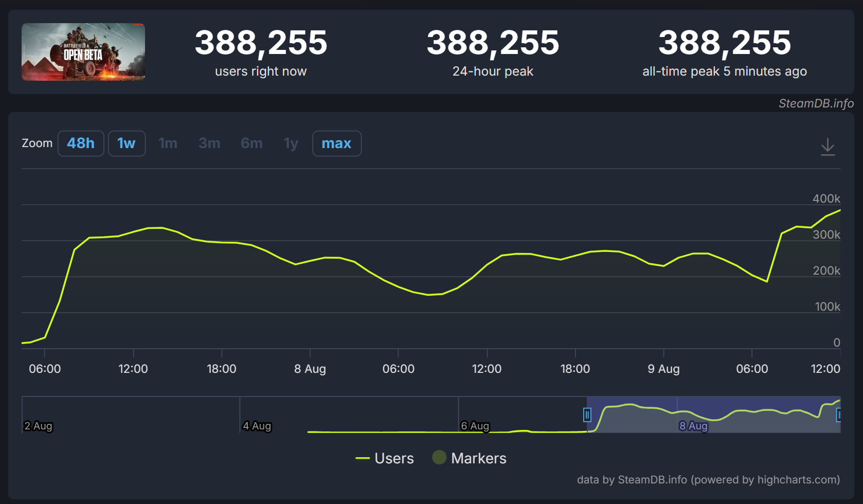Image resolution: width=863 pixels, height=504 pixels.
Task: Click the first 18:00 x-axis label
Action: click(x=222, y=369)
